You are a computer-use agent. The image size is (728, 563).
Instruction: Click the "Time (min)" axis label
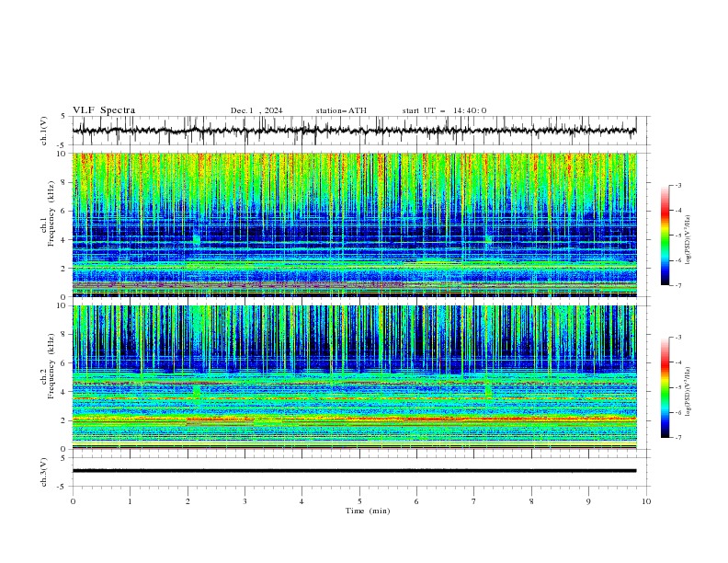pos(368,511)
